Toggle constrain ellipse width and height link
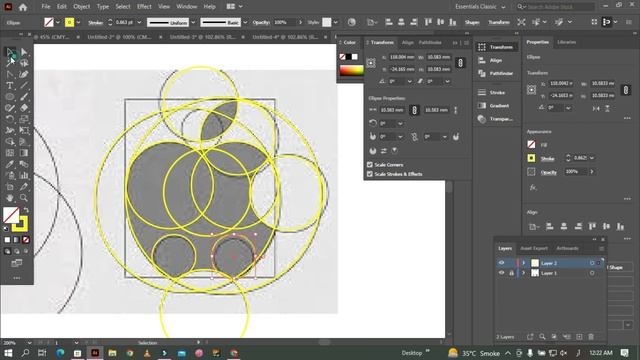 click(414, 110)
